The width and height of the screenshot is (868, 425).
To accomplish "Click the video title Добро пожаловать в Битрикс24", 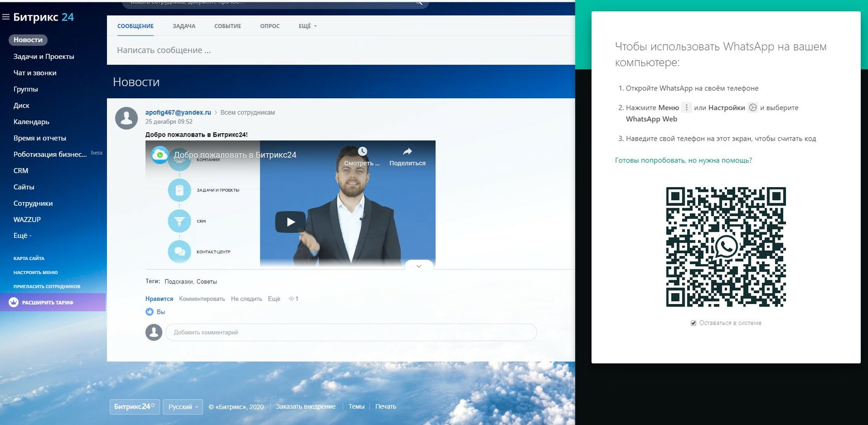I will coord(235,155).
